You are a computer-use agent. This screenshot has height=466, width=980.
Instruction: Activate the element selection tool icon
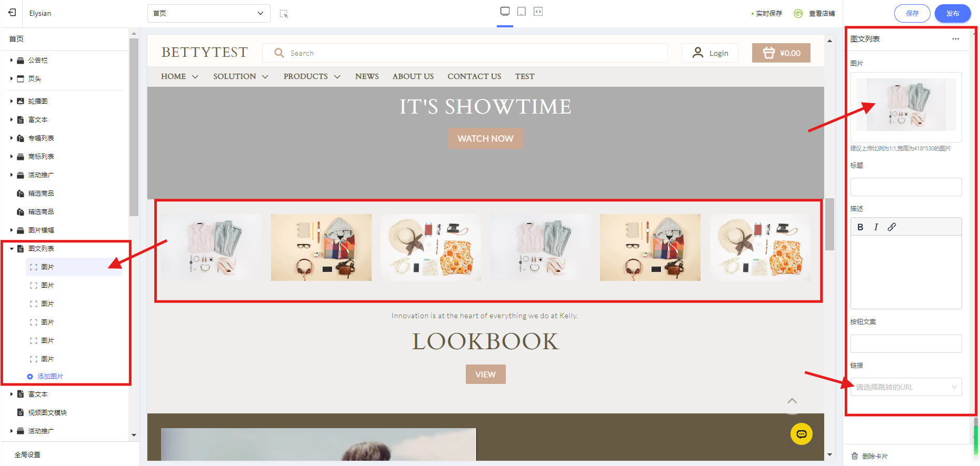284,14
